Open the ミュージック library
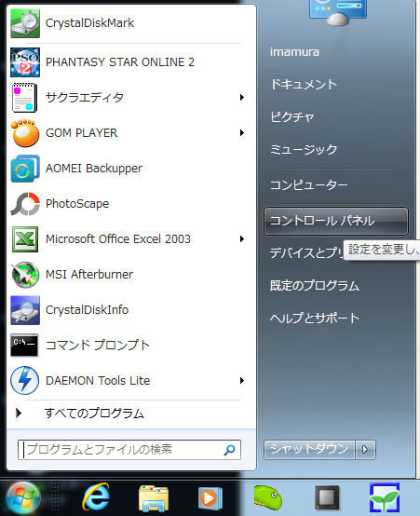This screenshot has height=516, width=420. tap(304, 149)
